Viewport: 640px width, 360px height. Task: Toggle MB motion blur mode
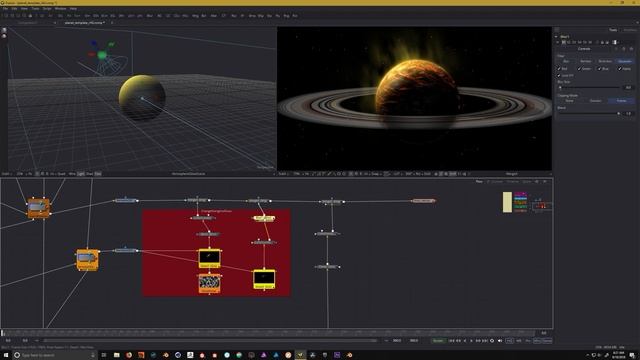519,340
